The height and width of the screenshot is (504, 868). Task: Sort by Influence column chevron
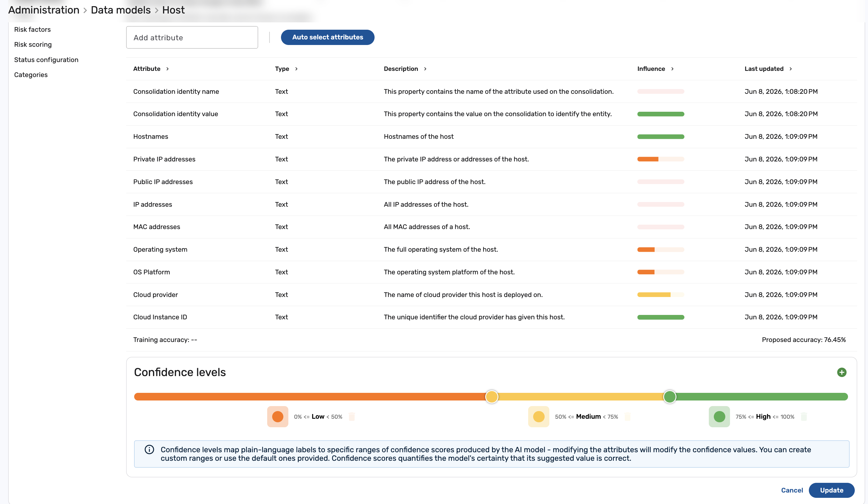tap(672, 69)
